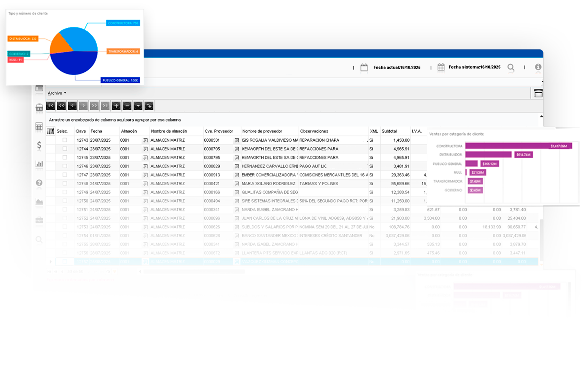Click the refresh navigator button
Viewport: 588px width, 376px height.
(x=149, y=106)
